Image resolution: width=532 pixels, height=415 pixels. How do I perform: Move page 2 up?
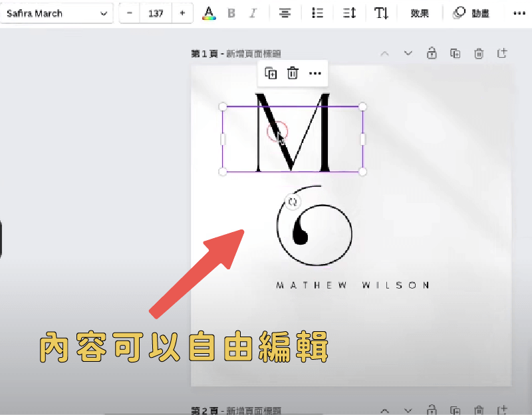coord(384,410)
